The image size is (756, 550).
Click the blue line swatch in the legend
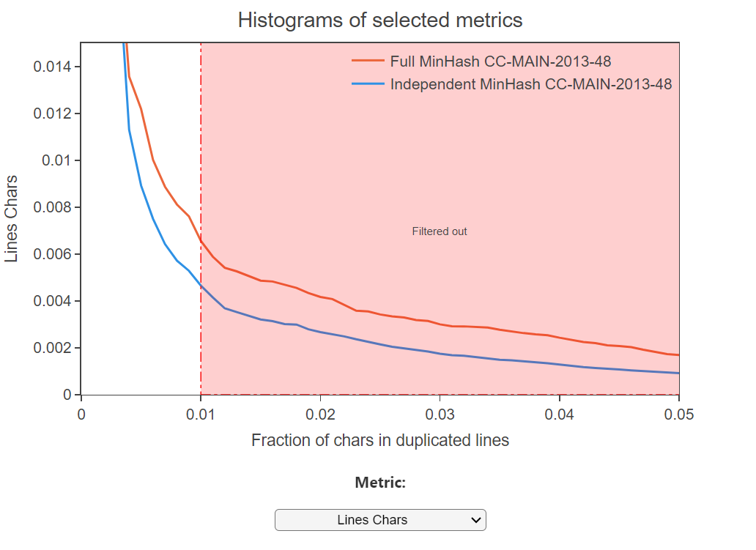(x=368, y=84)
